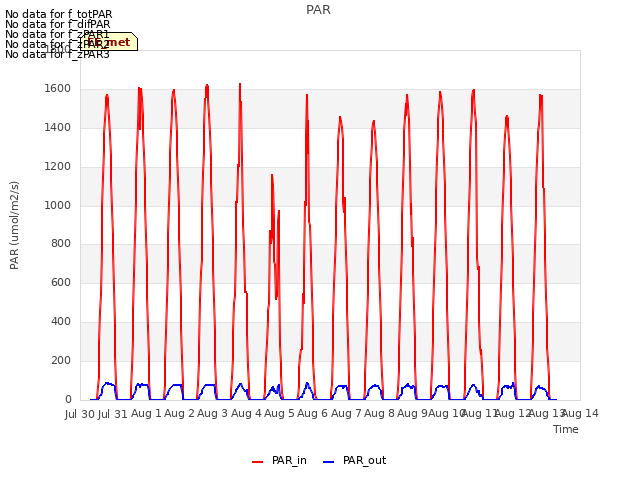Click the Aug 2 x-axis date label

[x=179, y=413]
